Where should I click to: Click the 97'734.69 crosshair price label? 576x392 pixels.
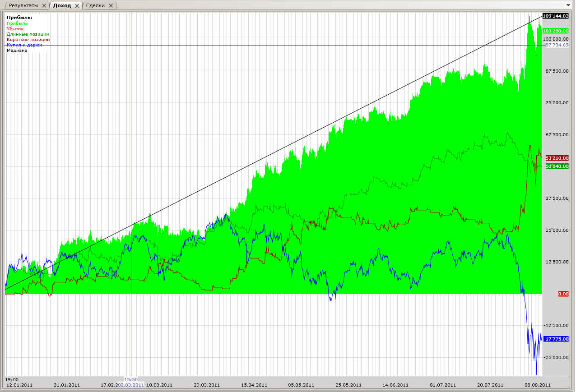click(x=557, y=45)
